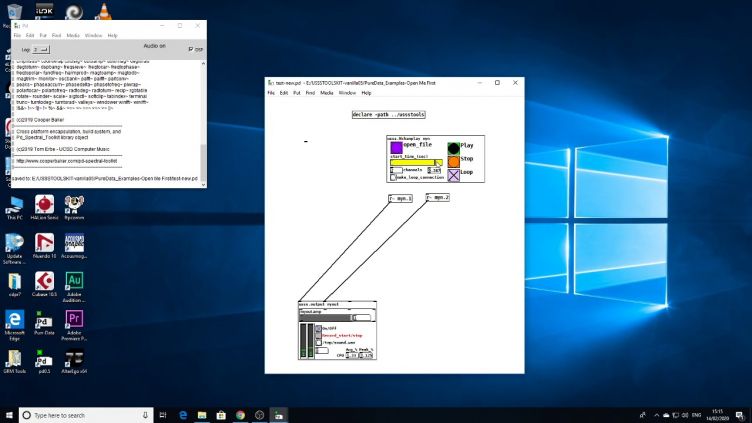Open Put menu in patch window
This screenshot has height=423, width=752.
click(x=297, y=93)
